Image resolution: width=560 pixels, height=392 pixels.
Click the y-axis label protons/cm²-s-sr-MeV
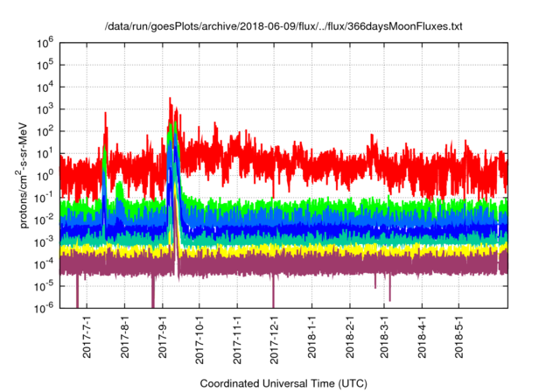28,174
